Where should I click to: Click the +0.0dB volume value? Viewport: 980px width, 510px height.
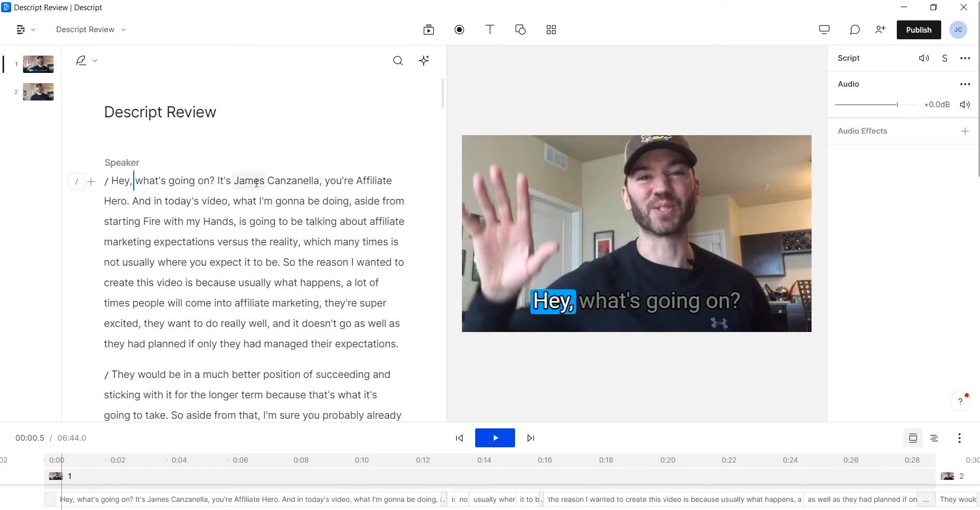[x=937, y=105]
